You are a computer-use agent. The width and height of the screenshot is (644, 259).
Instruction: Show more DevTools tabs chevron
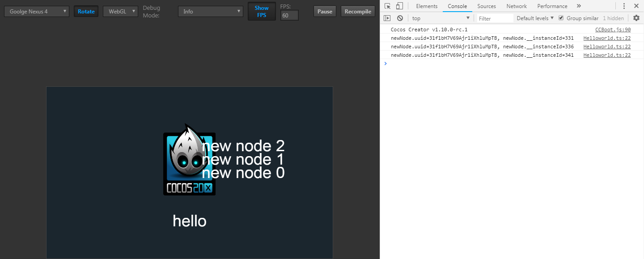[579, 6]
